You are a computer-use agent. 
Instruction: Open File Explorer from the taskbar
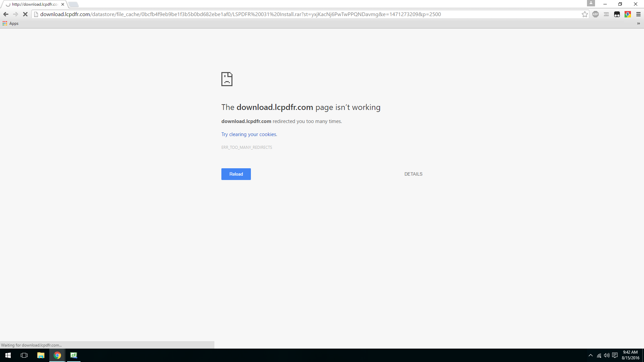[41, 355]
